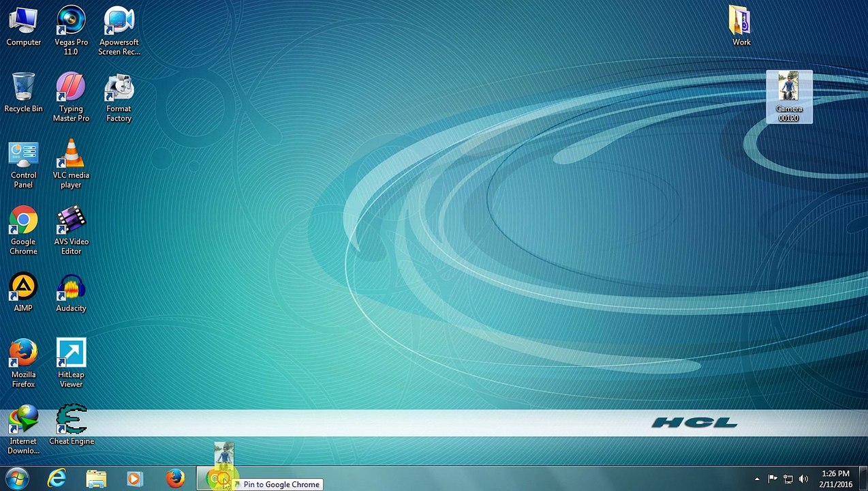This screenshot has width=868, height=491.
Task: Open the Windows Start menu
Action: pyautogui.click(x=16, y=479)
